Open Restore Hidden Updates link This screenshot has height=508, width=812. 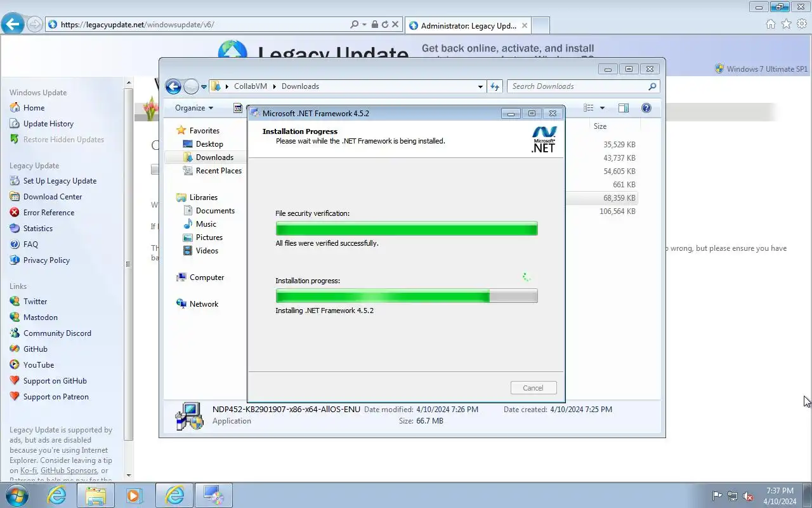(x=63, y=140)
